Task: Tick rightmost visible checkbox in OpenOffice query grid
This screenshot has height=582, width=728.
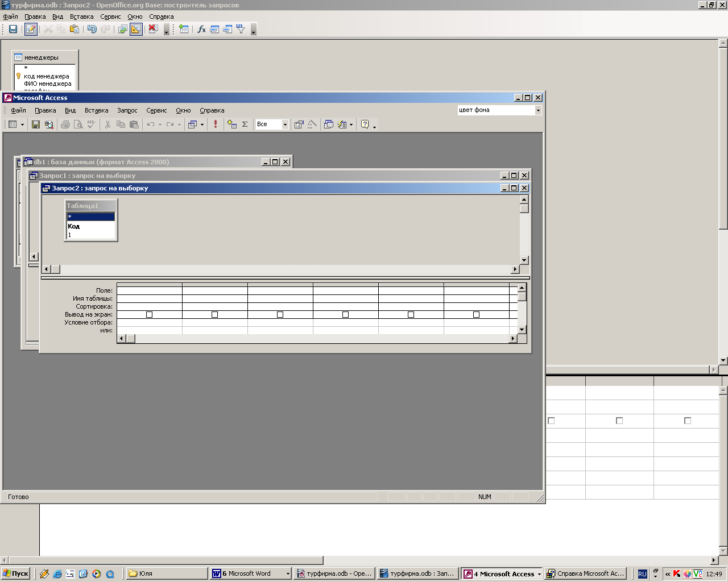Action: (x=688, y=421)
